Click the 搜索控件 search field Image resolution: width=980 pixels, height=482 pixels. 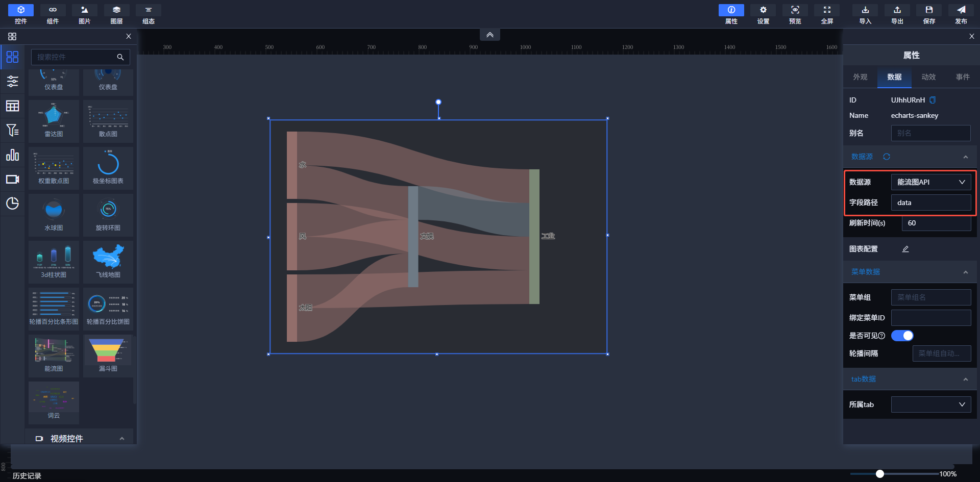coord(74,57)
